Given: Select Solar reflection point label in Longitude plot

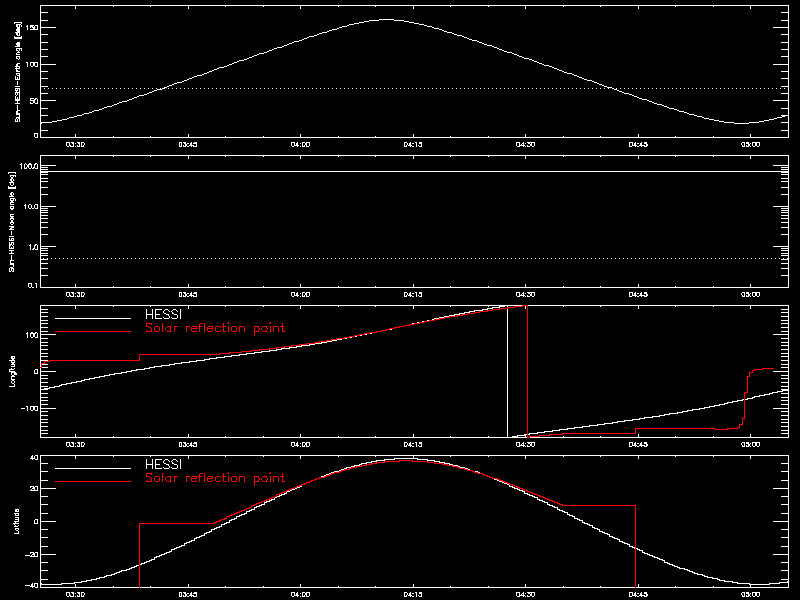Looking at the screenshot, I should [x=215, y=328].
